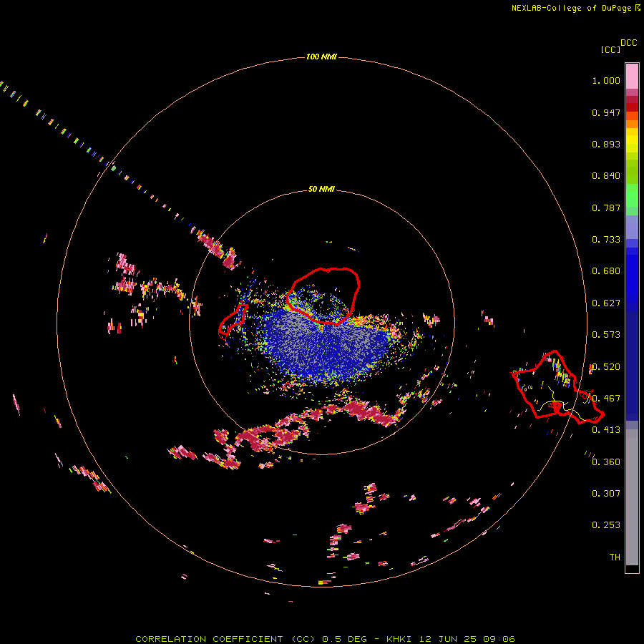Viewport: 644px width, 644px height.
Task: Click the 0.307 color scale value
Action: (606, 494)
